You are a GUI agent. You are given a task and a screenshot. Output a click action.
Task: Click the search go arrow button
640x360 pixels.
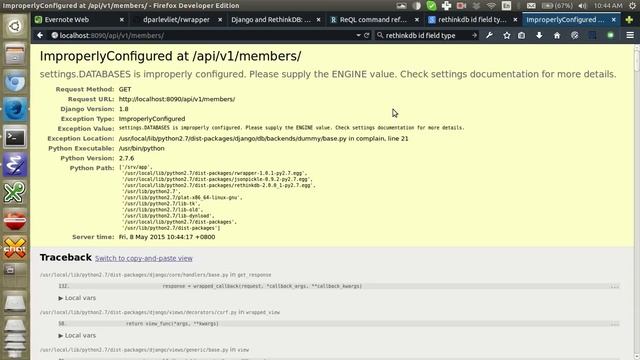[x=474, y=36]
